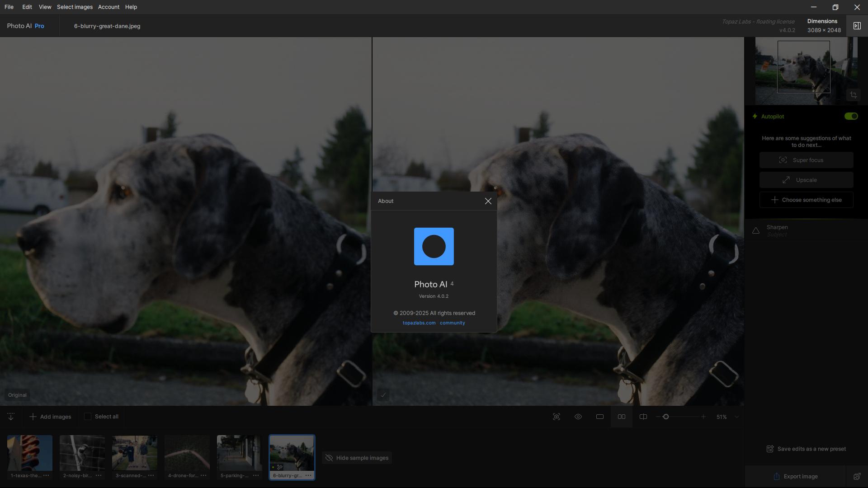Viewport: 868px width, 488px height.
Task: Select the 2-noisy-bird thumbnail
Action: [82, 453]
